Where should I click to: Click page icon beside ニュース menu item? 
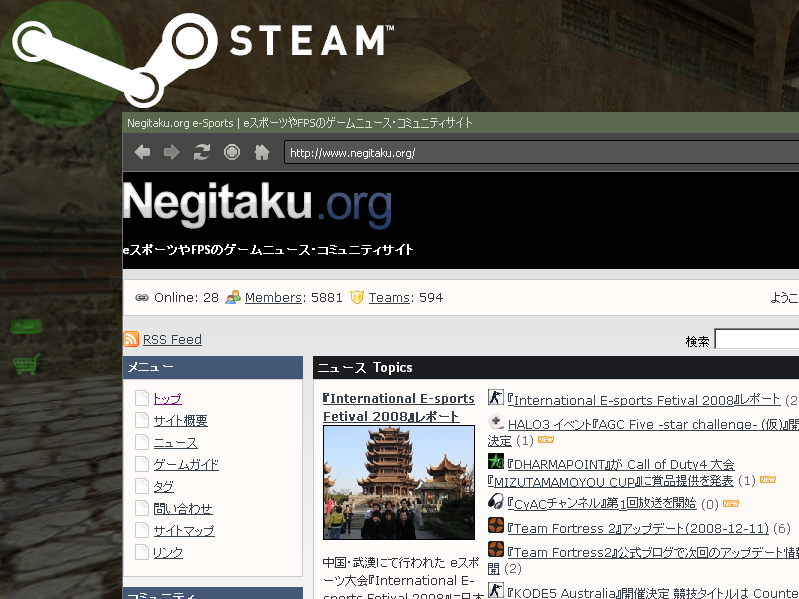coord(142,442)
